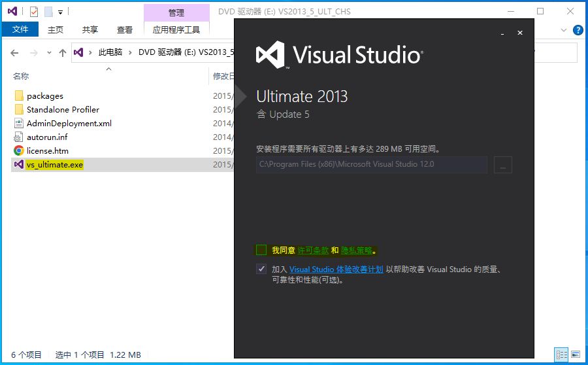Screen dimensions: 588x365
Task: Click the Properties icon in quick access toolbar
Action: coord(34,12)
